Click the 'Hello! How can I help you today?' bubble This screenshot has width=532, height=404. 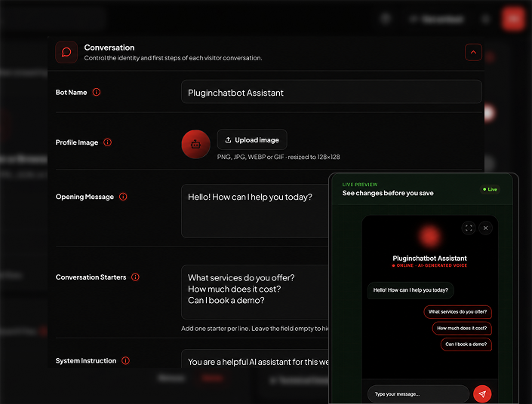[x=411, y=290]
